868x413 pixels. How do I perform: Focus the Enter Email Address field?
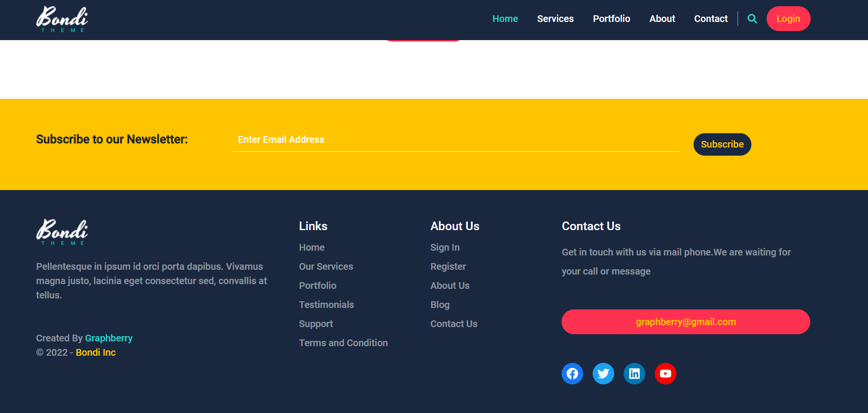[456, 140]
